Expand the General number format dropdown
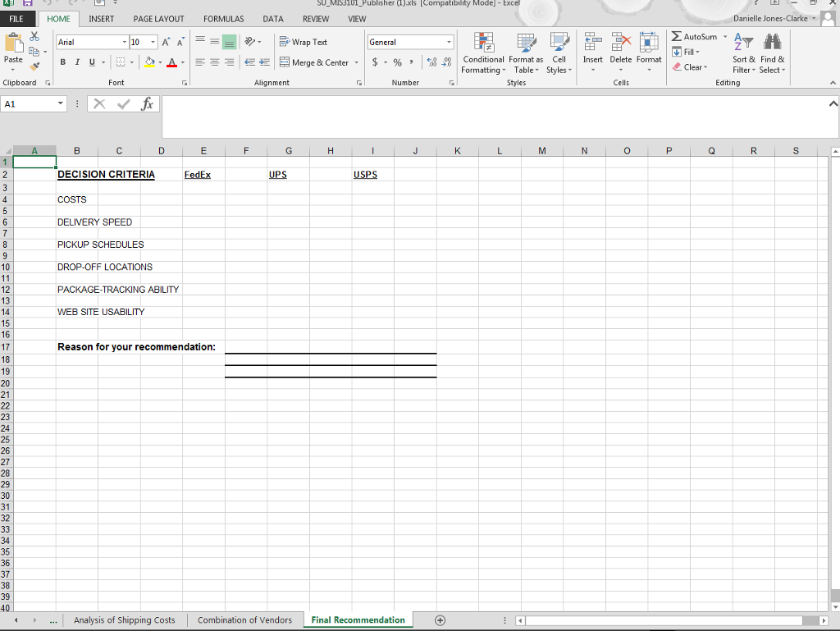The width and height of the screenshot is (840, 631). click(449, 42)
